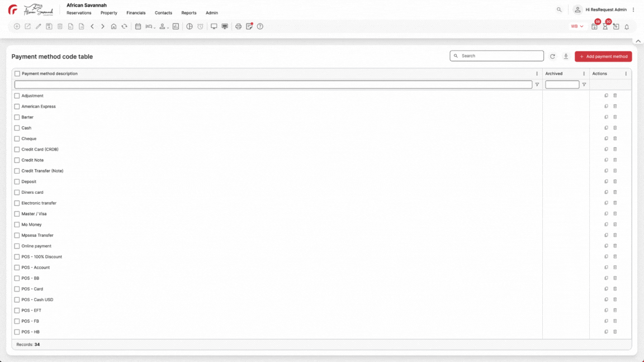The width and height of the screenshot is (644, 362).
Task: Open the Contacts menu
Action: pos(163,13)
